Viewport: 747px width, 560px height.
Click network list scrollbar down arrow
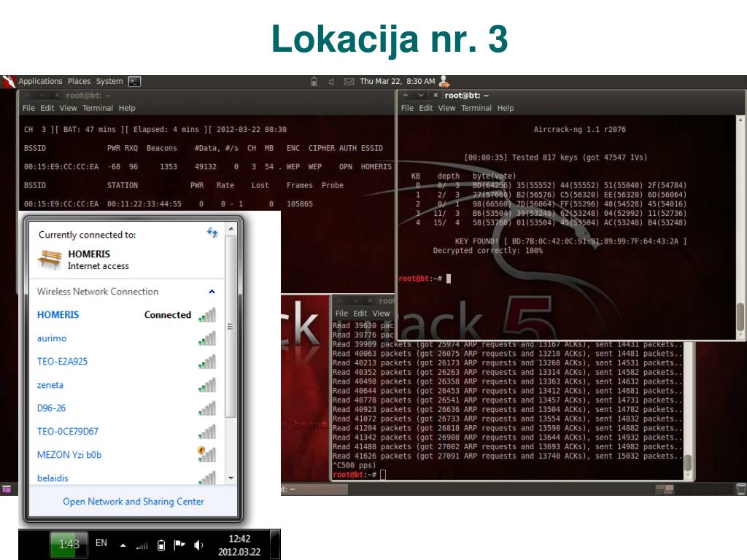tap(231, 478)
